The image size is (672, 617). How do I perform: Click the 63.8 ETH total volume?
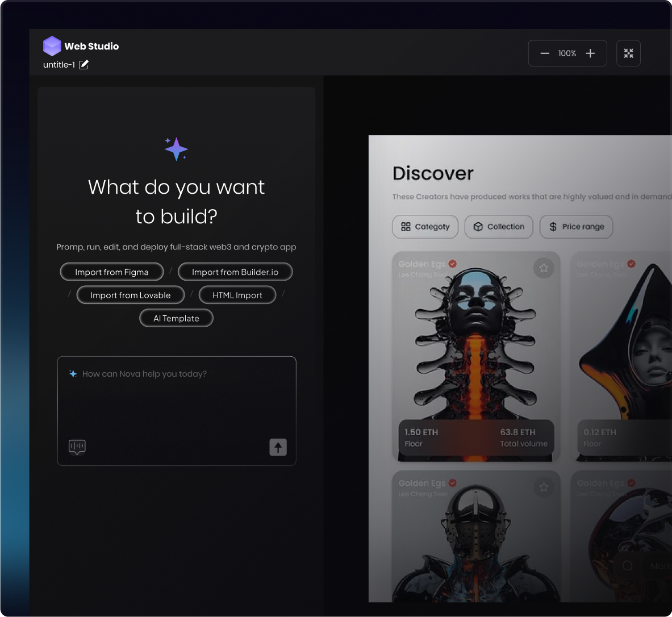click(517, 432)
